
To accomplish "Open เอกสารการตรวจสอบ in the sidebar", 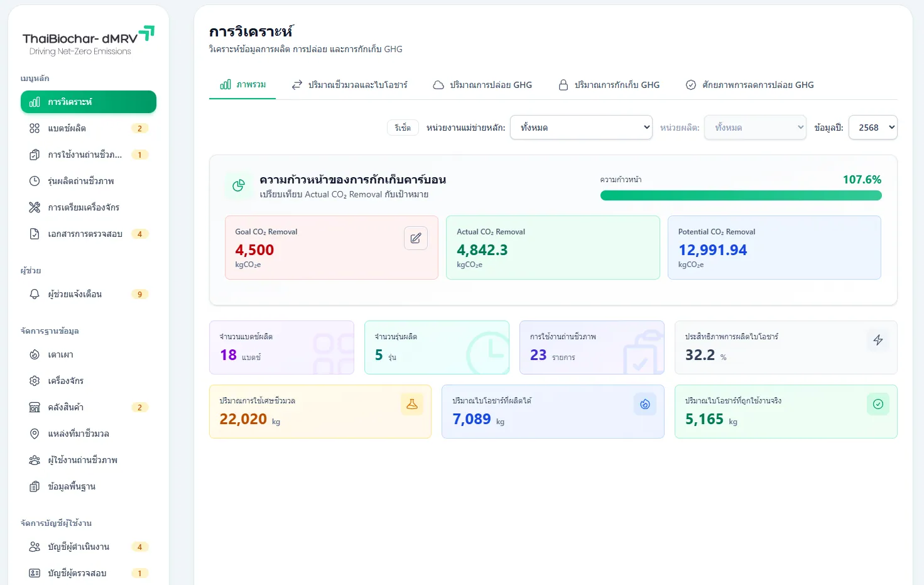I will click(x=89, y=234).
